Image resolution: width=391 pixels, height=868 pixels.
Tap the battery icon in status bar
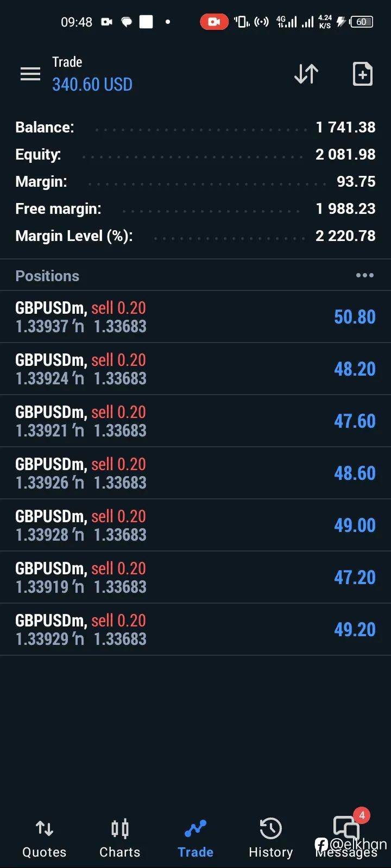[362, 22]
